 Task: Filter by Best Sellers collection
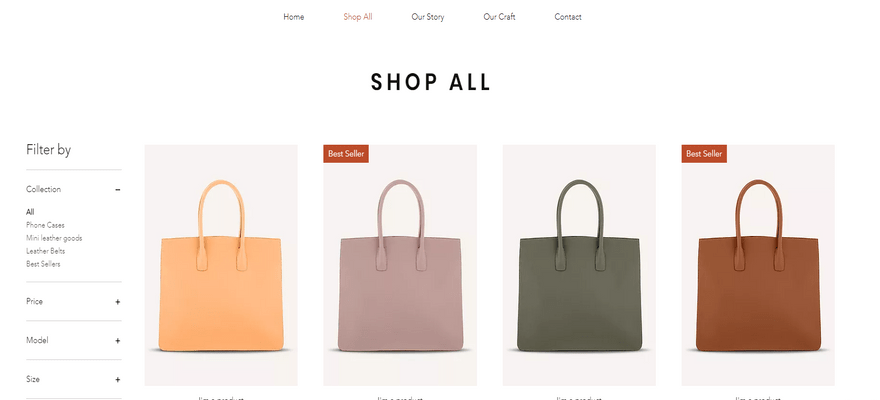click(43, 264)
